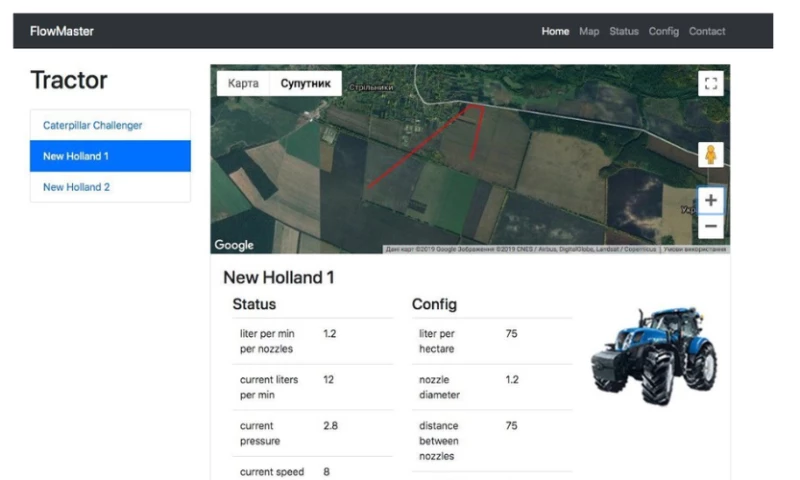
Task: Click the FlowMaster brand link
Action: coord(62,31)
